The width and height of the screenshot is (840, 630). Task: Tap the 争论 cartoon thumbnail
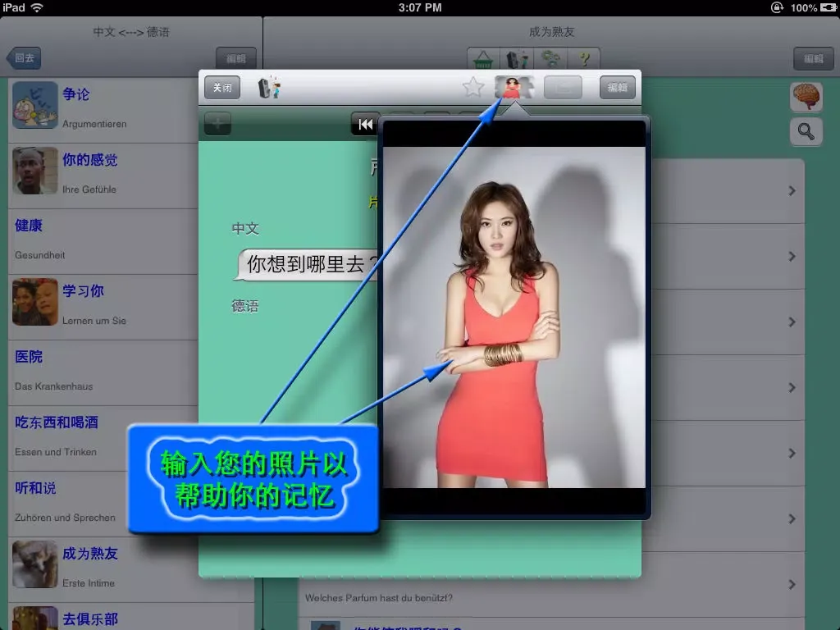tap(34, 105)
